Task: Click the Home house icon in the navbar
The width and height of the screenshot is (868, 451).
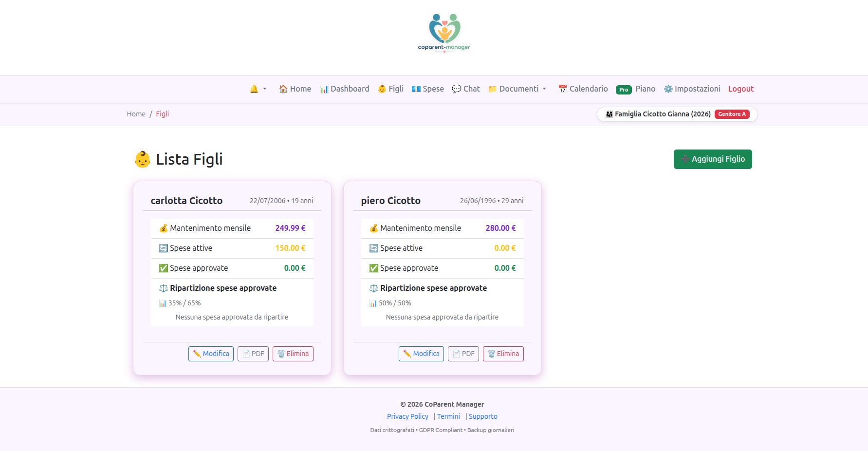Action: point(283,89)
